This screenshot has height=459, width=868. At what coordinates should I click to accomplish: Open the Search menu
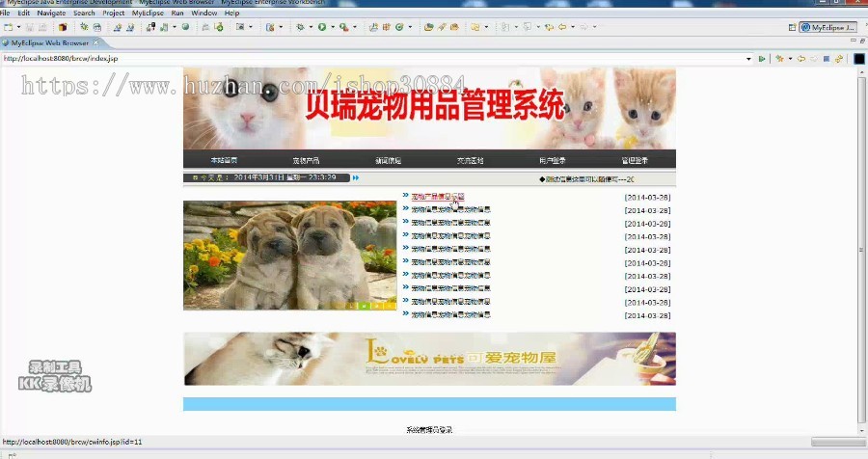[x=84, y=13]
